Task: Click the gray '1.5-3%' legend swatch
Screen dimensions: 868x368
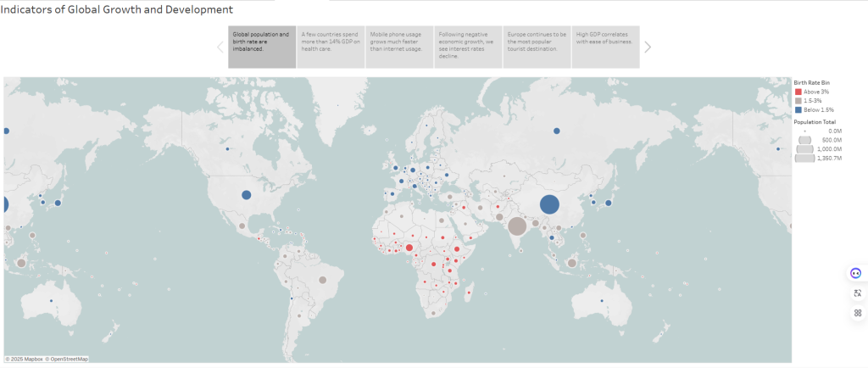Action: coord(798,100)
